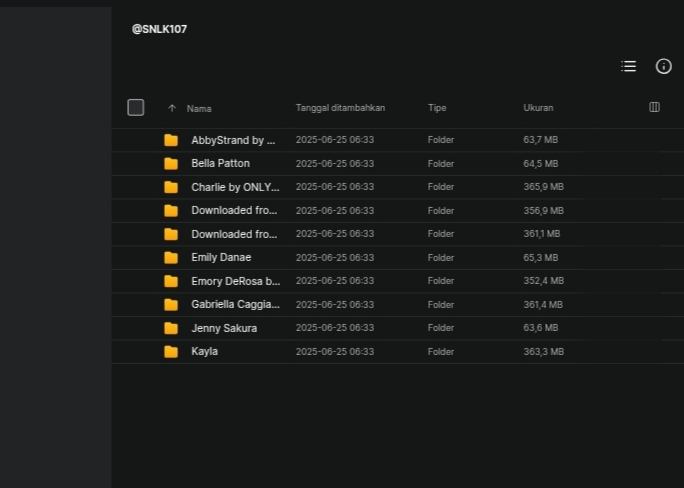Click the folder icon for Kayla
This screenshot has height=488, width=684.
[x=171, y=351]
